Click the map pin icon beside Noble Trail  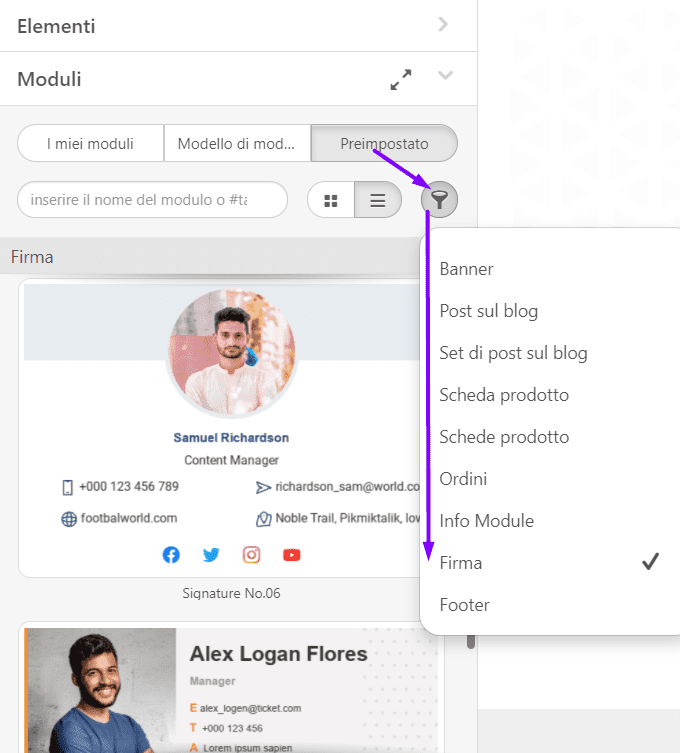263,519
